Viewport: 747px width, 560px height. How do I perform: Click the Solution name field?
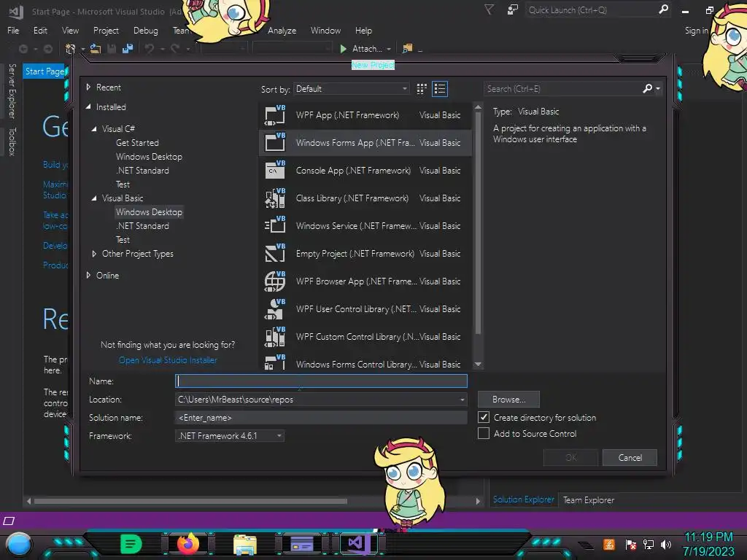[x=321, y=418]
